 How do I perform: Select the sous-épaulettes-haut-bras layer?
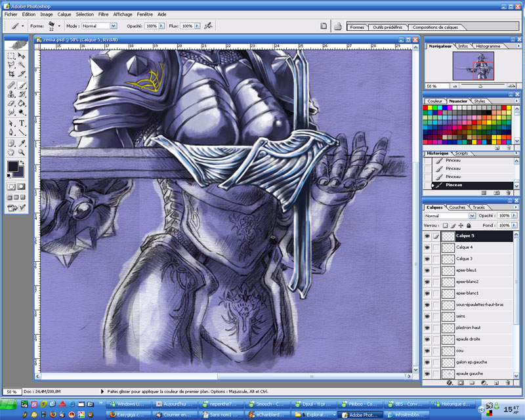tap(477, 304)
